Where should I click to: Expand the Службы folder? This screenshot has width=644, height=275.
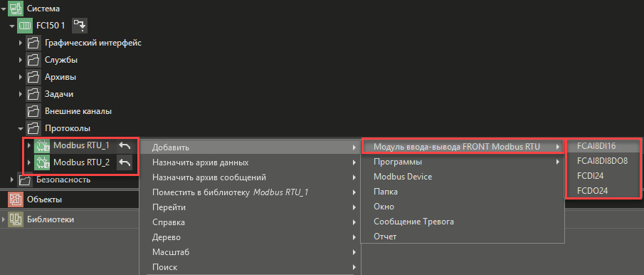(x=21, y=60)
